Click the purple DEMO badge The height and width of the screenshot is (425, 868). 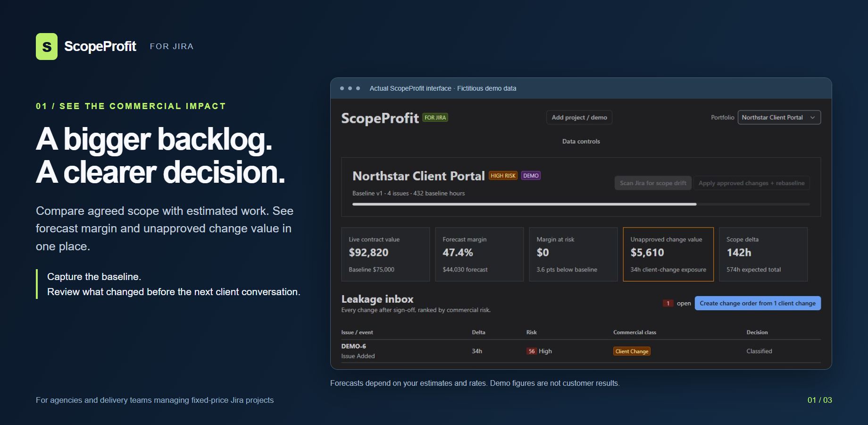coord(531,176)
